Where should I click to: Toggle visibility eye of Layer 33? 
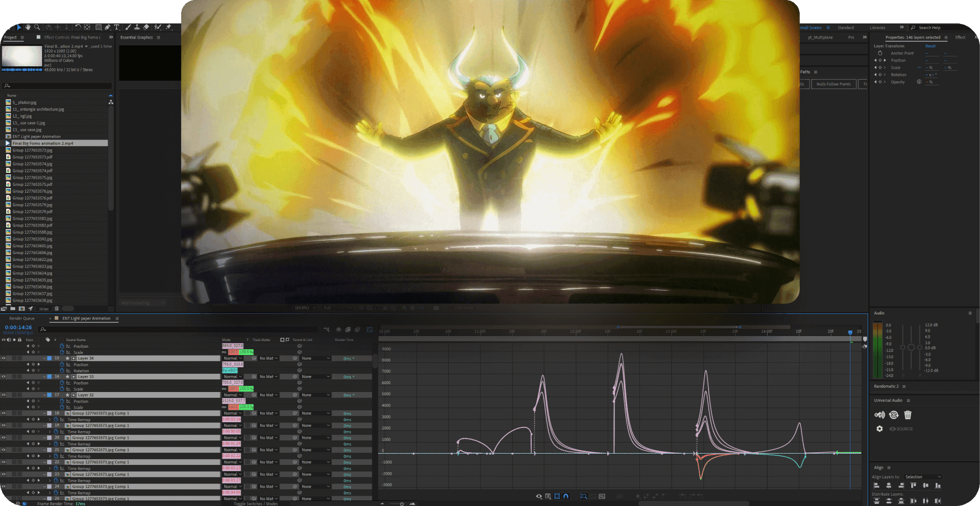coord(3,376)
